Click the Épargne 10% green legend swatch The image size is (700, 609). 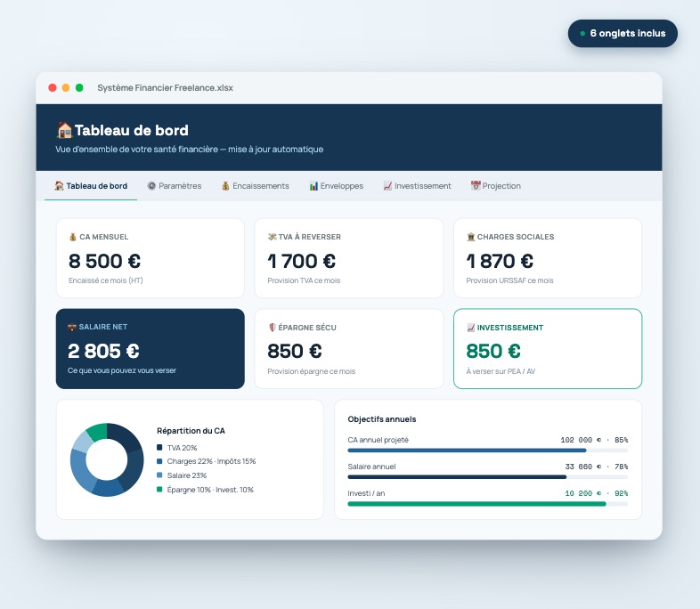click(159, 490)
